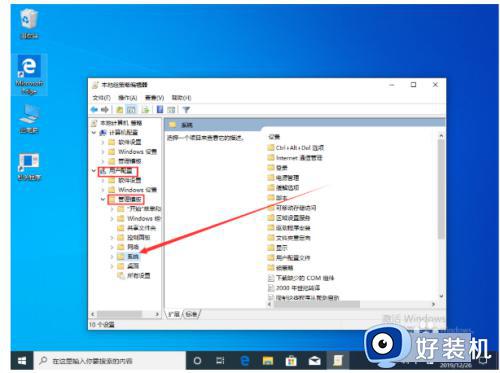Open the 文件(F) menu
Viewport: 500px width, 373px height.
[x=101, y=98]
